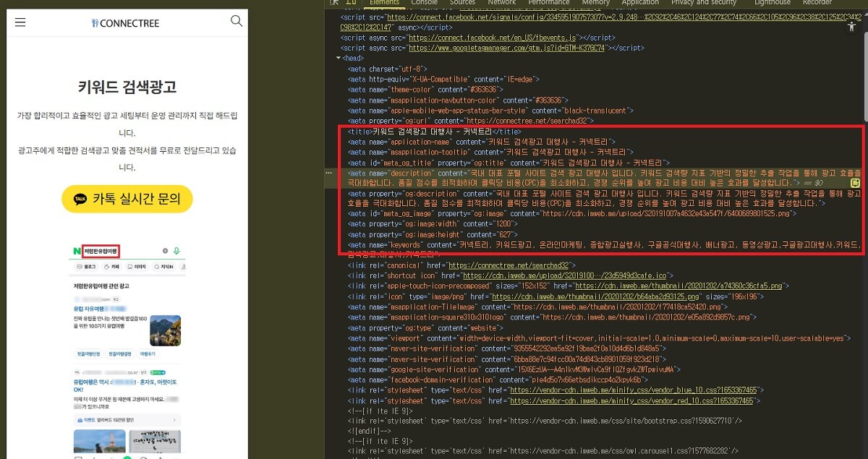Screen dimensions: 868x459
Task: Toggle inspect element mode in DevTools
Action: (x=334, y=2)
